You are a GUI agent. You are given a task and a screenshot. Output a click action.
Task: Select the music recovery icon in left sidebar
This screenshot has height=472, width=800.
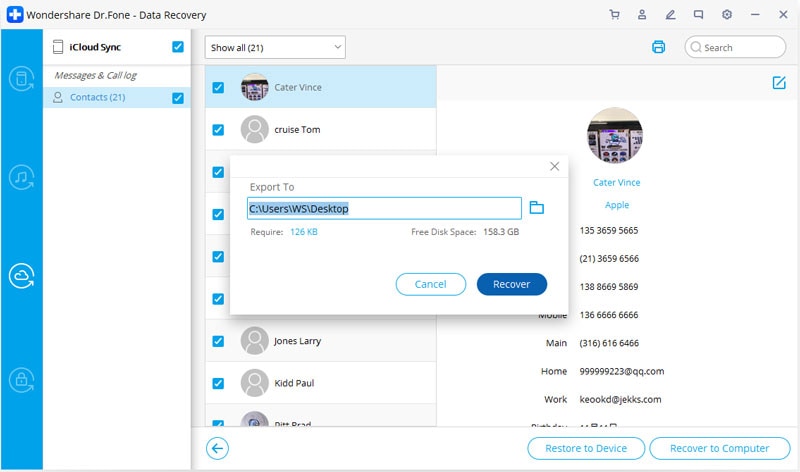(21, 177)
